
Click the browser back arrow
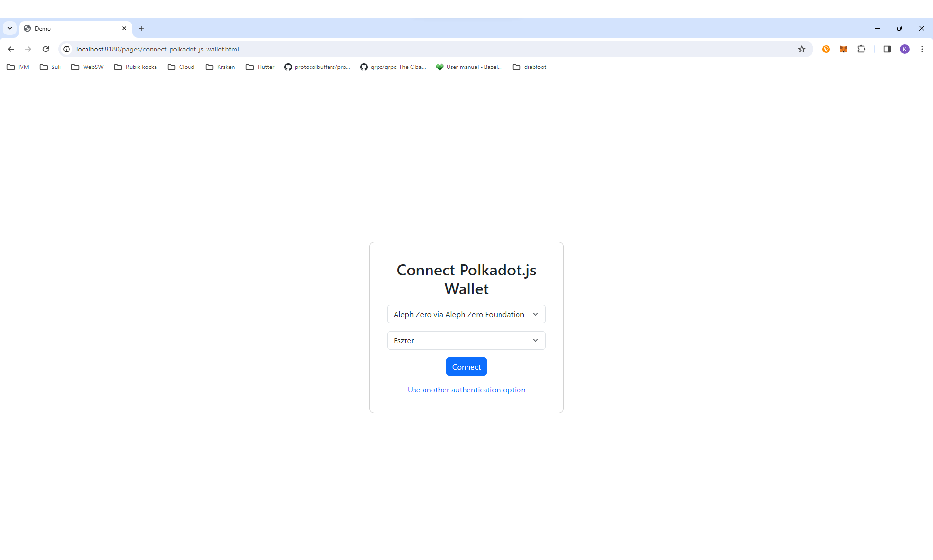point(11,49)
